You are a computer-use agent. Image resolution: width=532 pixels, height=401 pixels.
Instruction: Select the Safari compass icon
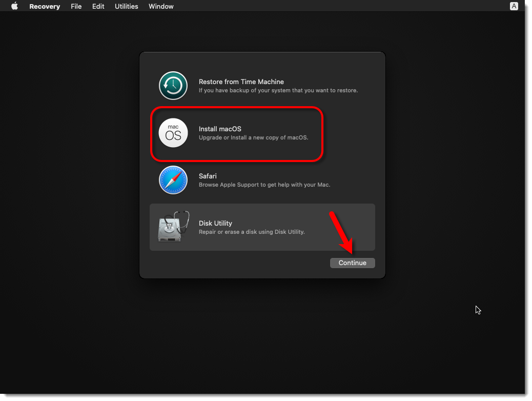(x=173, y=180)
